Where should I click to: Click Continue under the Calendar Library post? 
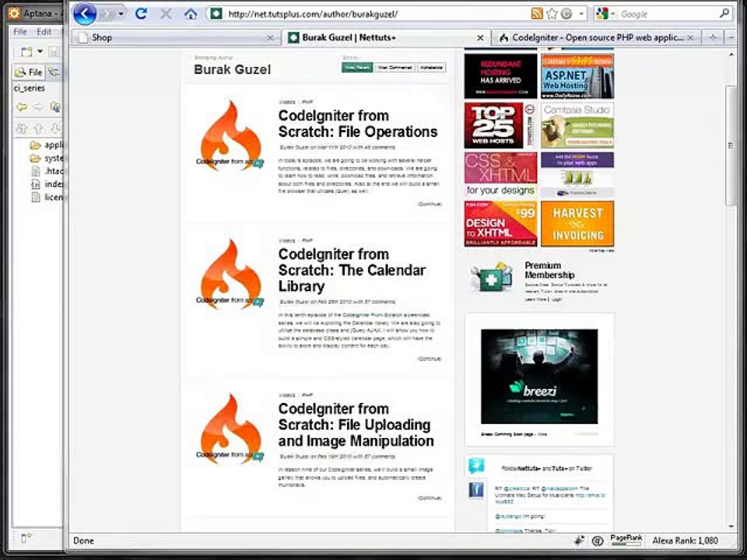430,359
